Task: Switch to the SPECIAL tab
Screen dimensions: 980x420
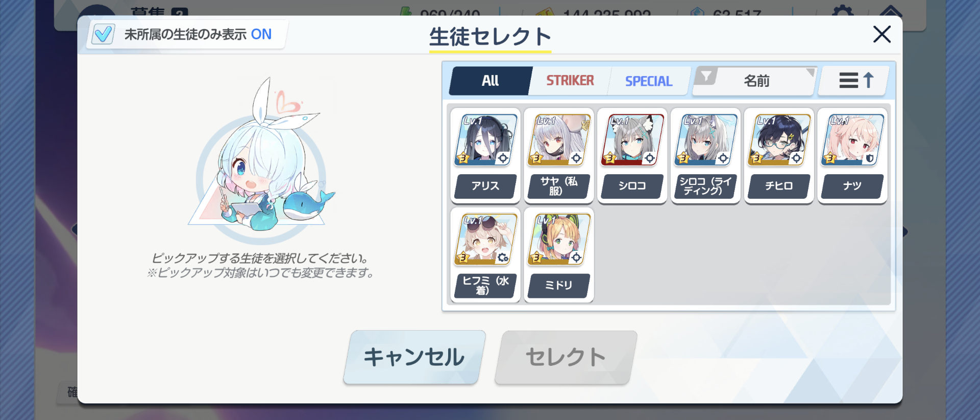Action: [x=649, y=81]
